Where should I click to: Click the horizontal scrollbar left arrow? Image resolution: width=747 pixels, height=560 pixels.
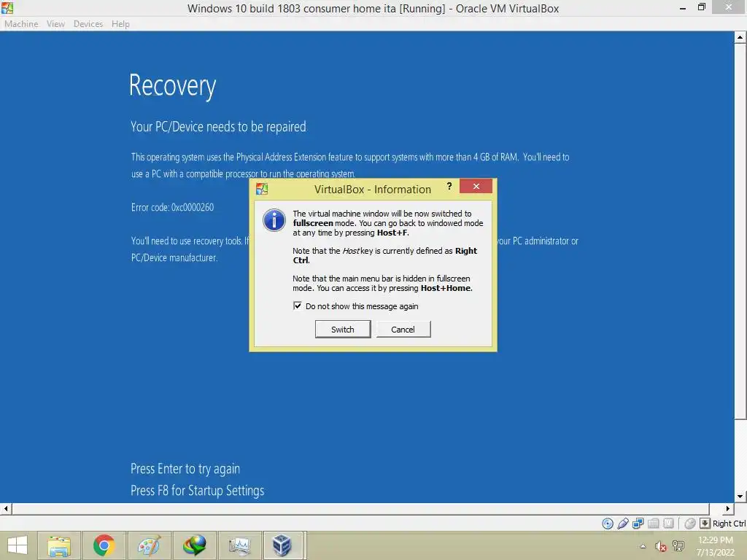point(6,508)
